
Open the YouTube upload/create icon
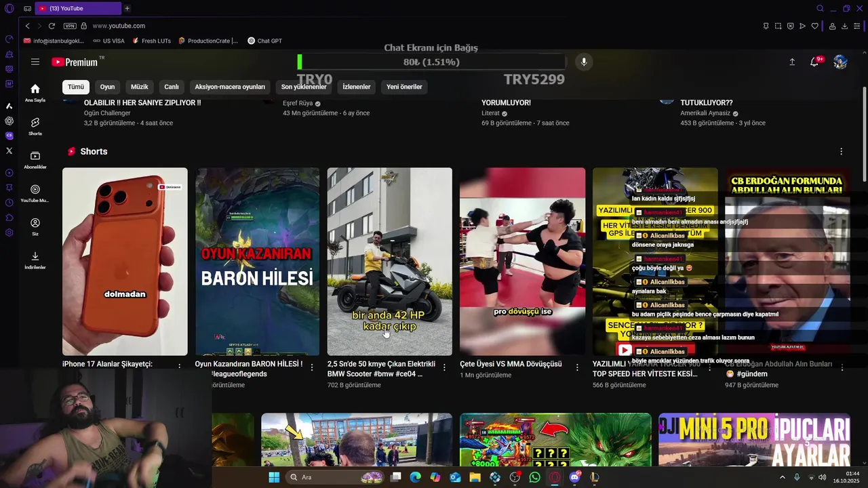(x=792, y=62)
